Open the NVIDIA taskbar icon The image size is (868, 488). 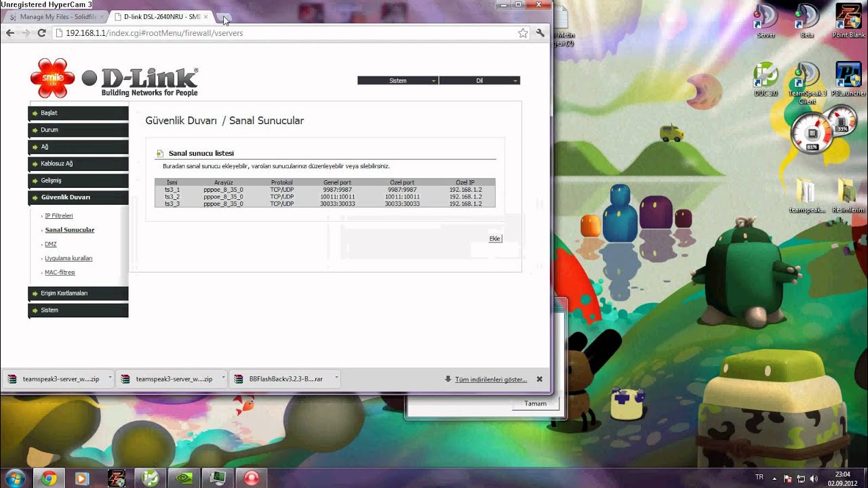(x=184, y=478)
